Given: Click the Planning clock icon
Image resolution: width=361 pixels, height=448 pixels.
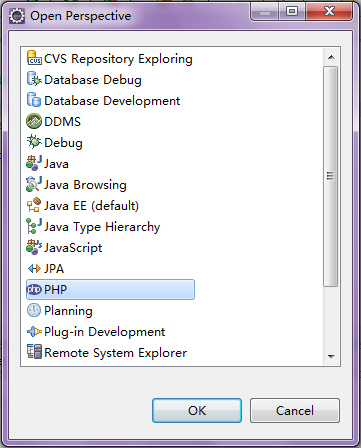Looking at the screenshot, I should pyautogui.click(x=34, y=310).
